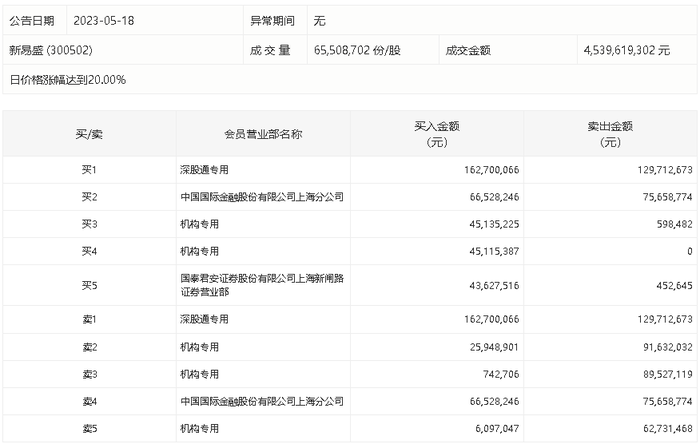700x444 pixels.
Task: Click the 卖出金额 (元) column header
Action: click(610, 134)
